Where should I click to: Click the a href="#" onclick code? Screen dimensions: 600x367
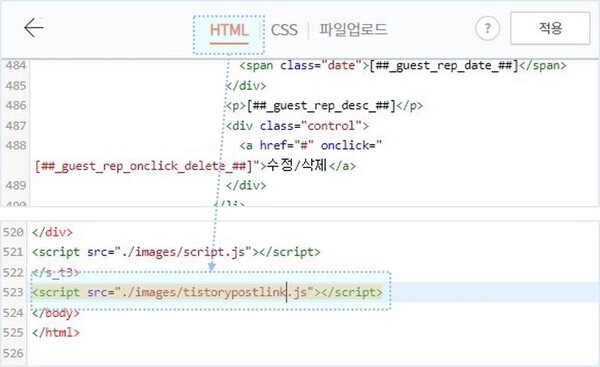pyautogui.click(x=311, y=145)
